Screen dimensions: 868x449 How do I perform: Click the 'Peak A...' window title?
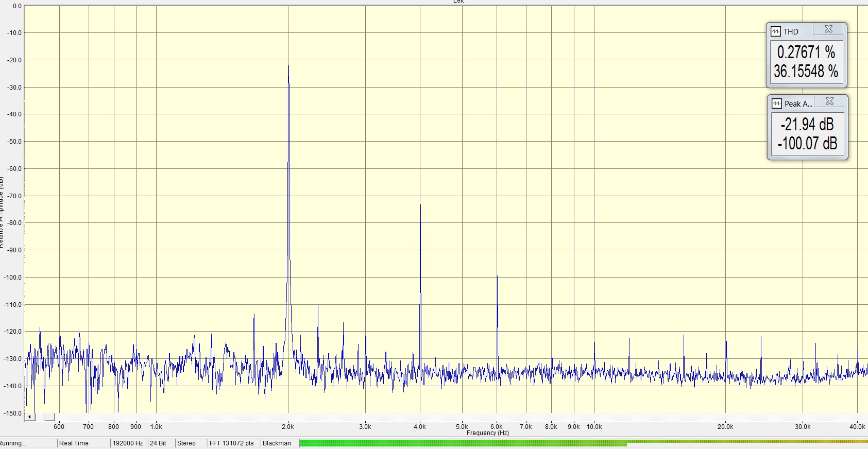coord(798,104)
